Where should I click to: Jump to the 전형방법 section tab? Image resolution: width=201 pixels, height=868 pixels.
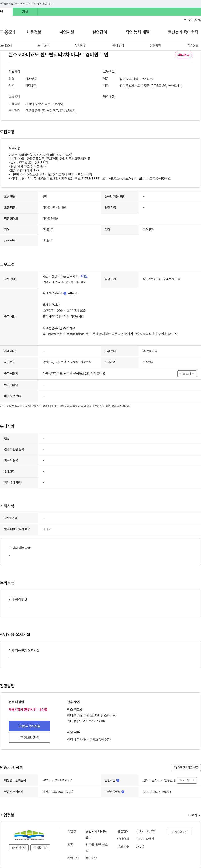point(155,45)
